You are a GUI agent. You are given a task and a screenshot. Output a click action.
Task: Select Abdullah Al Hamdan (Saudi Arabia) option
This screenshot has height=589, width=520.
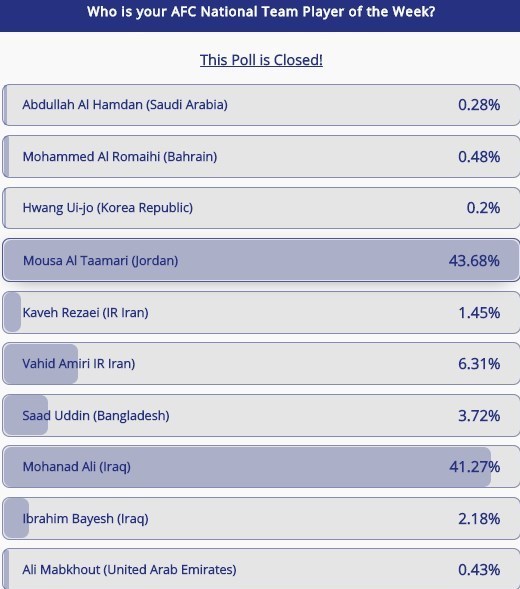coord(261,105)
